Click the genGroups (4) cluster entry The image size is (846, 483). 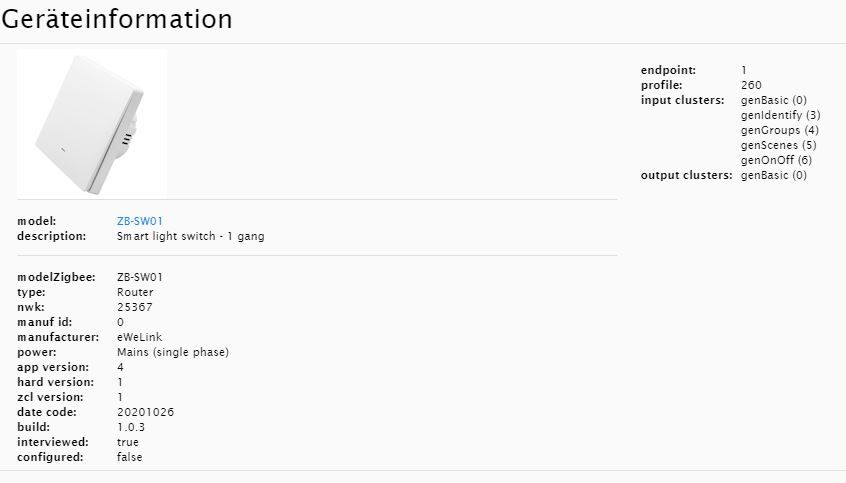tap(779, 130)
